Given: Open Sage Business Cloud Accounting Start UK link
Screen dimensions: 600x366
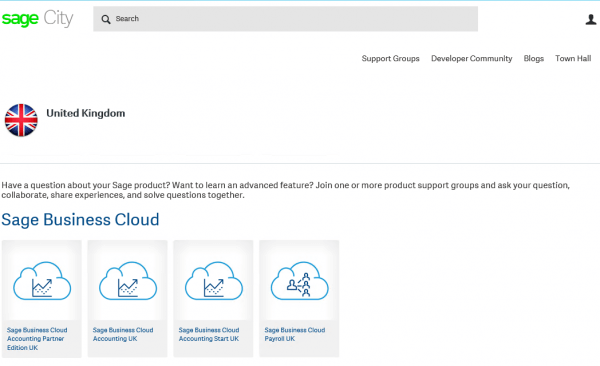Looking at the screenshot, I should pyautogui.click(x=209, y=334).
